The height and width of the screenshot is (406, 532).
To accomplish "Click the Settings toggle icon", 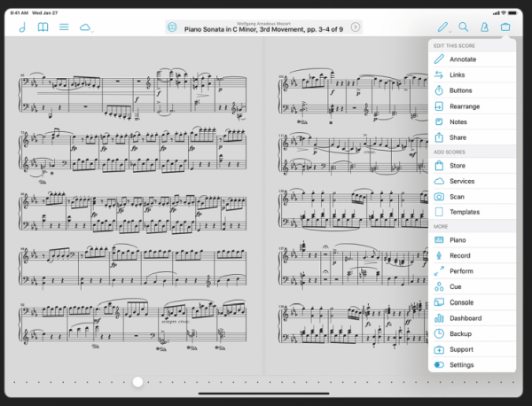I will (439, 365).
